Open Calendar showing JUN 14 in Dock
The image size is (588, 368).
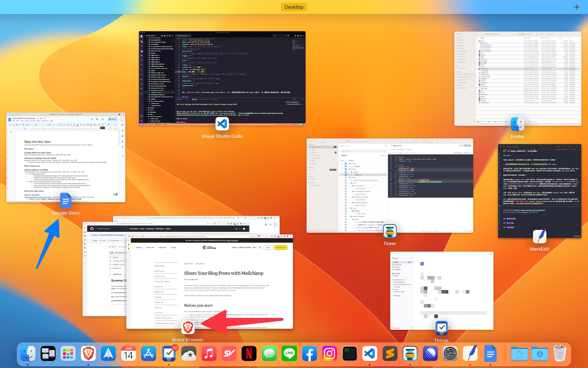129,354
